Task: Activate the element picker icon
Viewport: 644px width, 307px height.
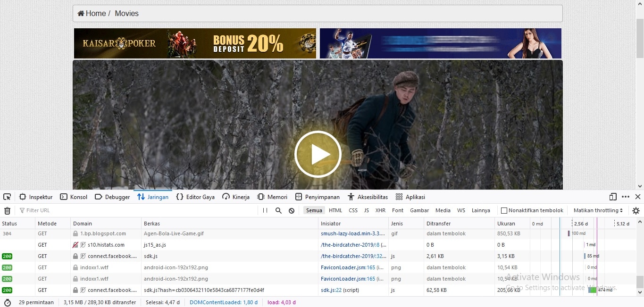Action: (x=7, y=197)
